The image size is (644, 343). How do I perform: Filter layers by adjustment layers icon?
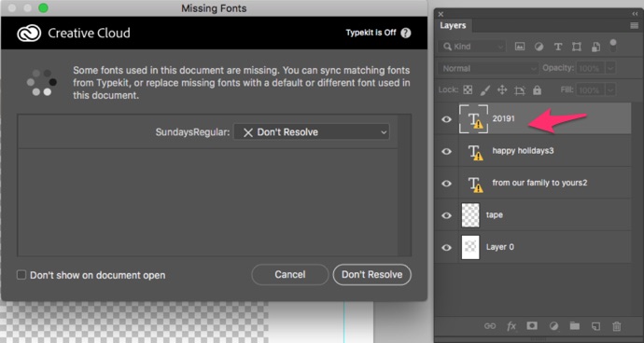[x=539, y=47]
